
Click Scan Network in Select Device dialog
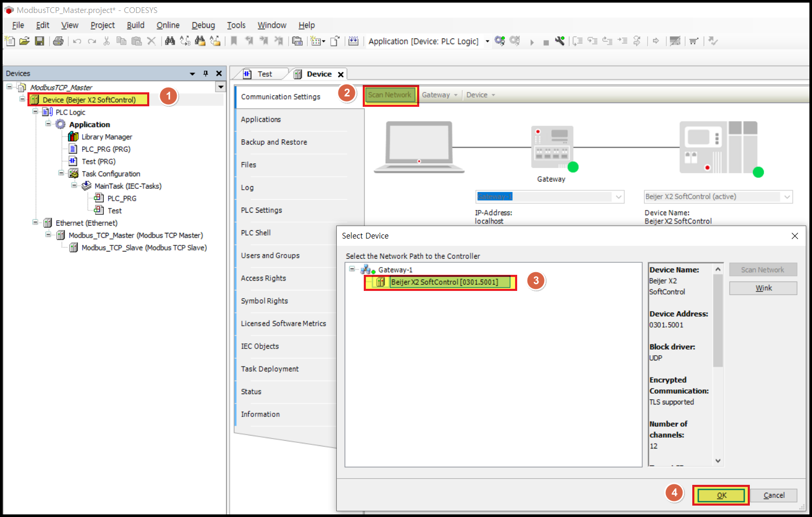763,270
